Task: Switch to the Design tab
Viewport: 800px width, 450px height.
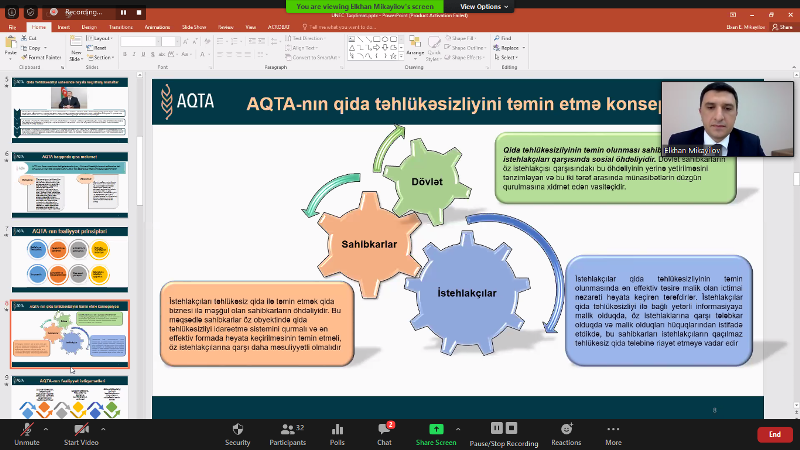Action: tap(89, 27)
